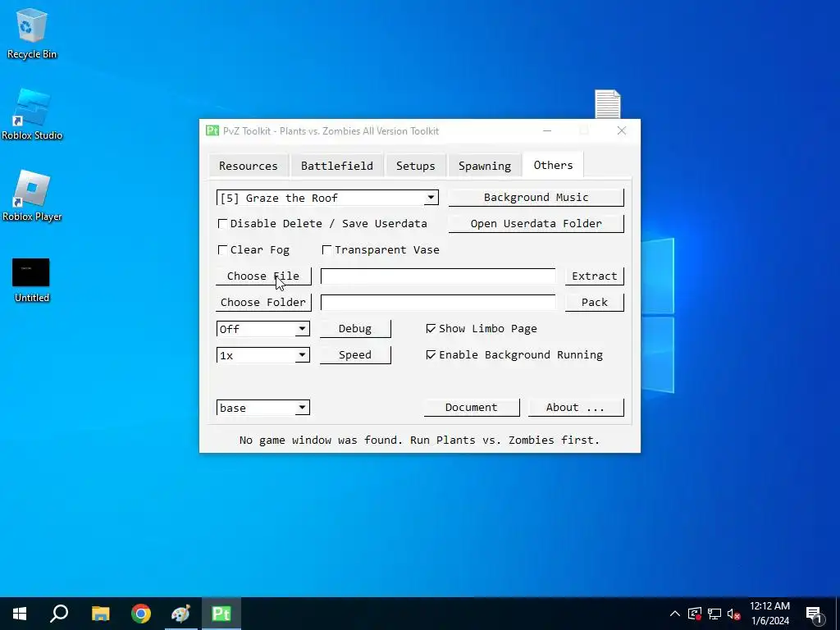Screen dimensions: 840x630
Task: Click the Extract button
Action: click(x=594, y=276)
